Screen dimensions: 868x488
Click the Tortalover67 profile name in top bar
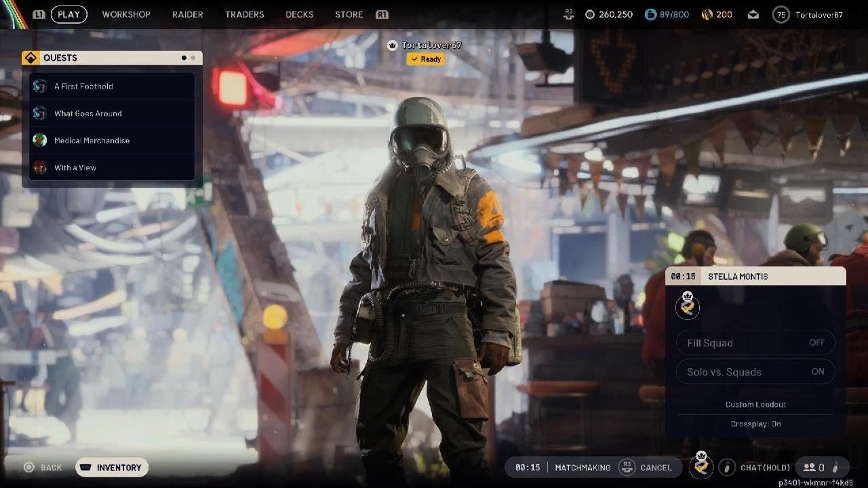(819, 14)
